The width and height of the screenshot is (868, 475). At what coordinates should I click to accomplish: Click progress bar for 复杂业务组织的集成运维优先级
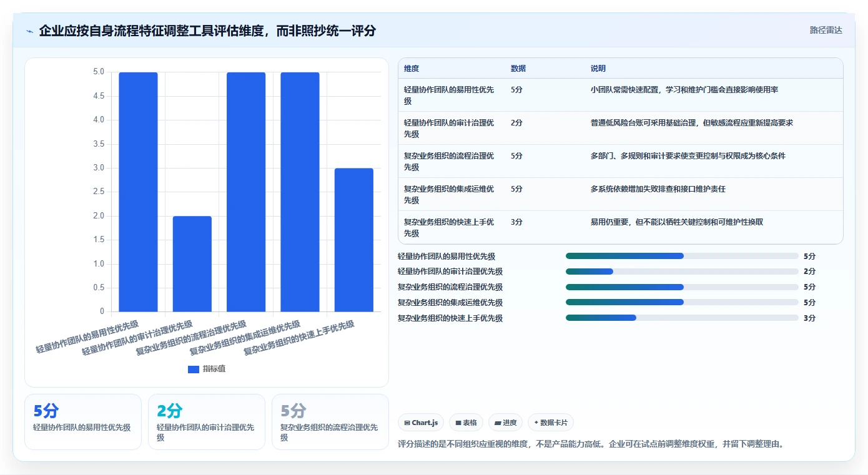point(682,303)
